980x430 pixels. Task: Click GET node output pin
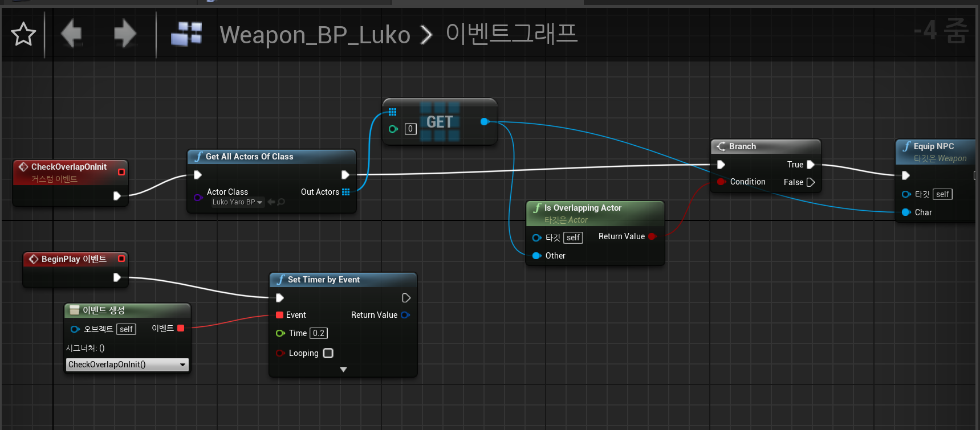click(485, 121)
